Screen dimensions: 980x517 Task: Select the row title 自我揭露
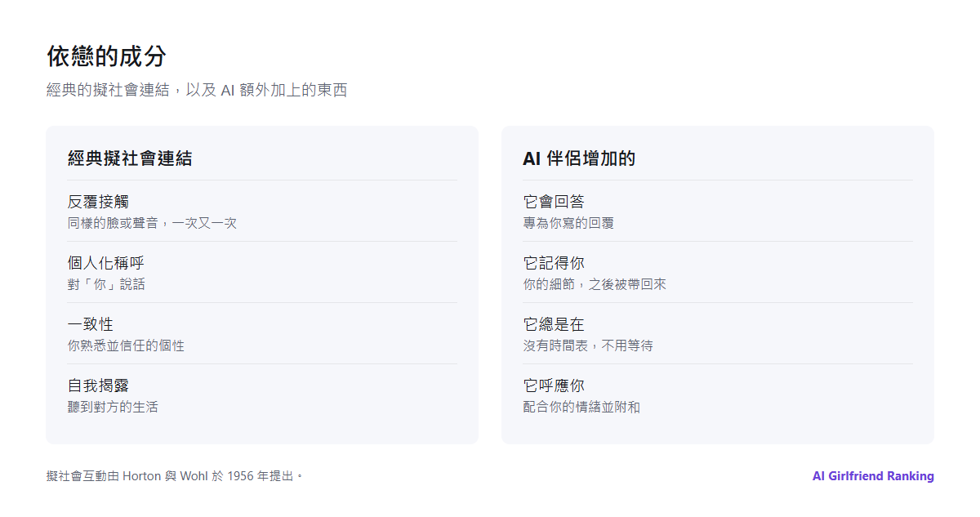(98, 386)
